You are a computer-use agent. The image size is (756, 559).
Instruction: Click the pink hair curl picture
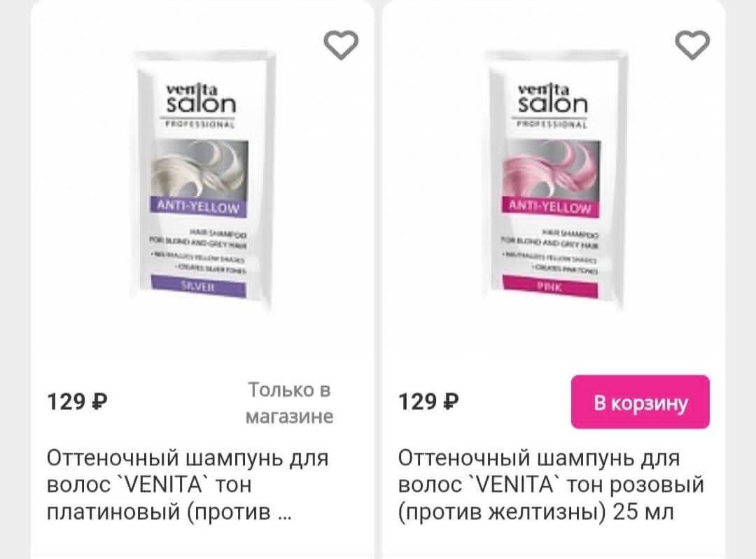(551, 169)
